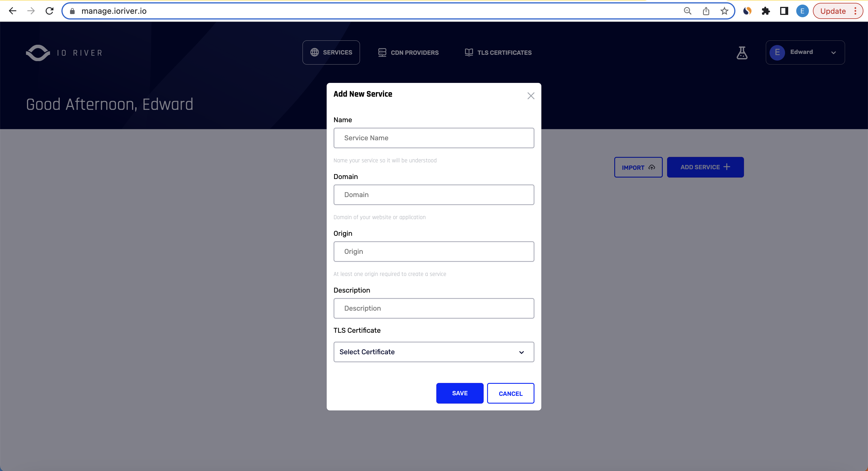Click the lab flask icon

click(742, 52)
